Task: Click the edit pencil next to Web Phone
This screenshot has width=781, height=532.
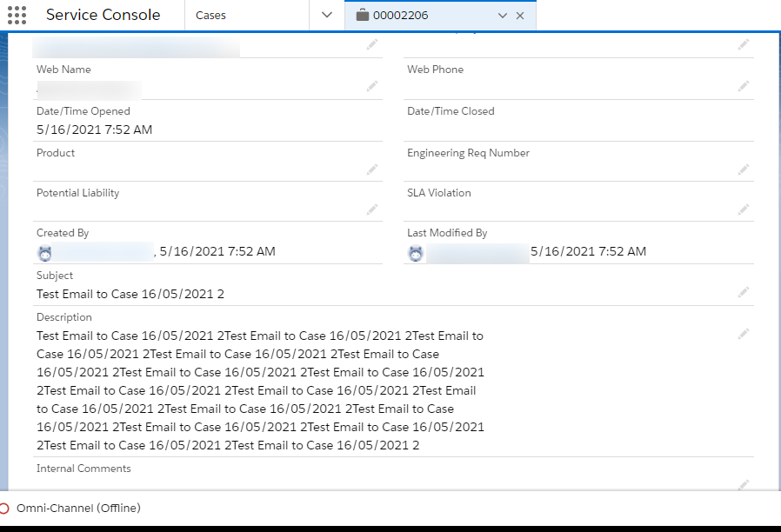Action: [x=744, y=86]
